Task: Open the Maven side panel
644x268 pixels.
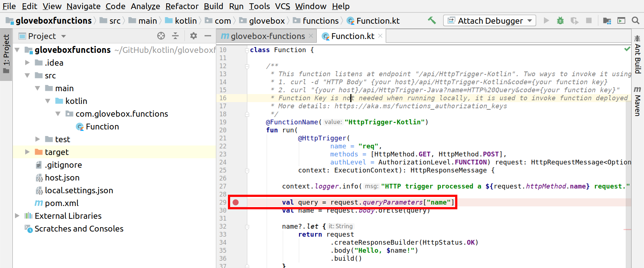Action: coord(637,101)
